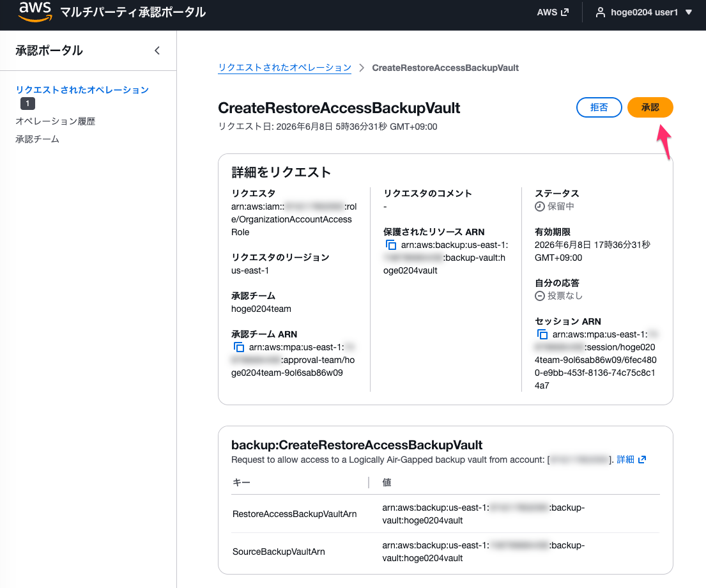Screen dimensions: 706x588
Task: Select the SourceBackupVaultArn key cell
Action: 279,552
